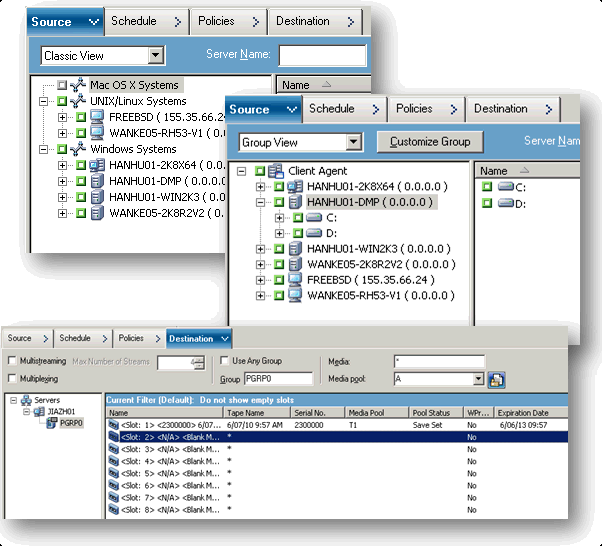Click HANHU01-DMP server icon in Group View
The height and width of the screenshot is (546, 602).
(295, 202)
